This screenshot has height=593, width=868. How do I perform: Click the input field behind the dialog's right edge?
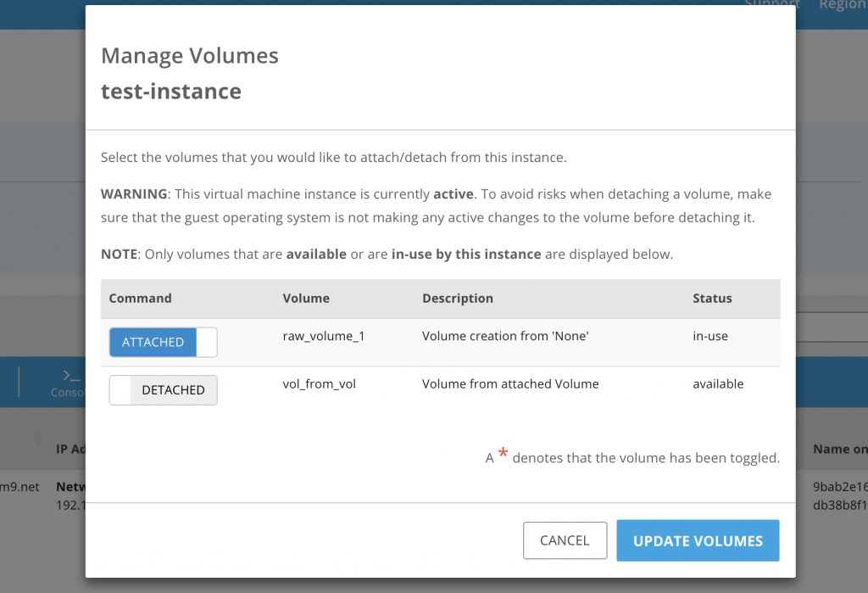click(832, 327)
